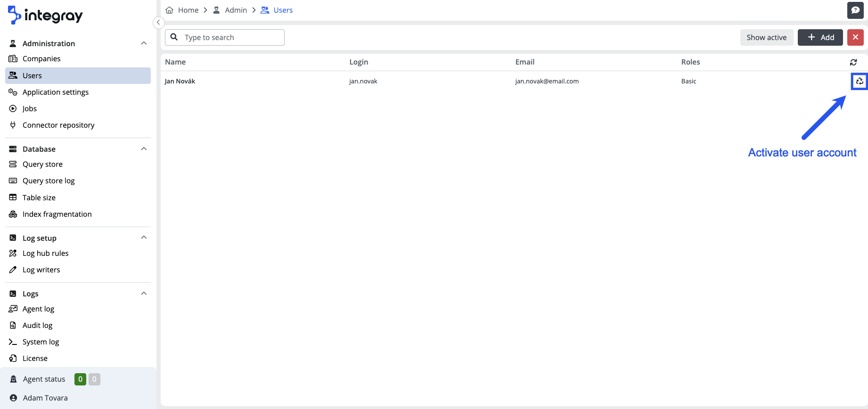
Task: Open Connector repository menu item
Action: pyautogui.click(x=58, y=125)
